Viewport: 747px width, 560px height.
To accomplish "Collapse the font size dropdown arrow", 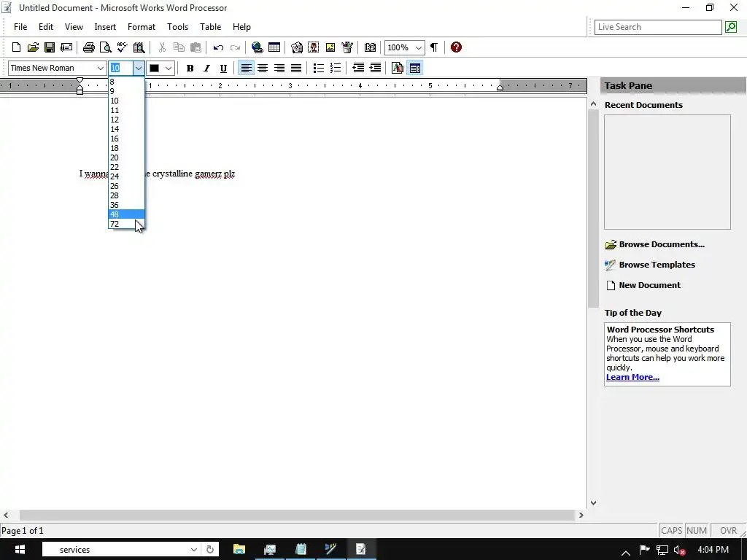I will [x=138, y=68].
